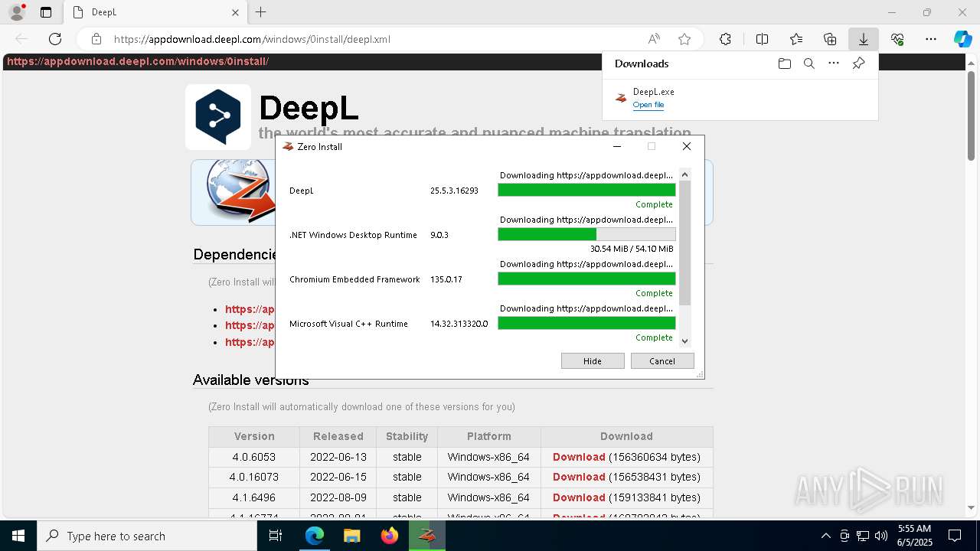This screenshot has height=551, width=980.
Task: Click the Platform column header
Action: click(x=489, y=436)
